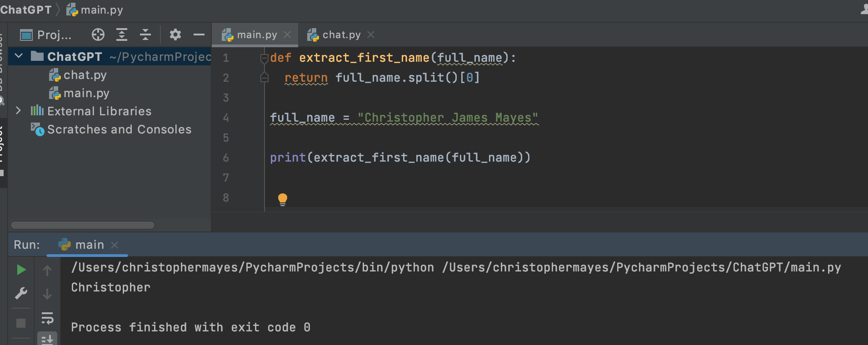Click the Project panel horizontal scrollbar
Screen dimensions: 868x345
(83, 225)
